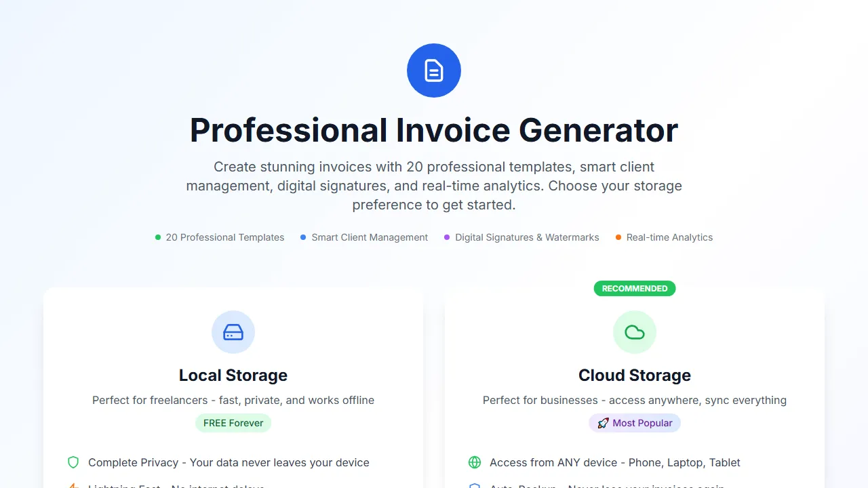Click the shield icon beside Complete Privacy
868x488 pixels.
tap(73, 462)
